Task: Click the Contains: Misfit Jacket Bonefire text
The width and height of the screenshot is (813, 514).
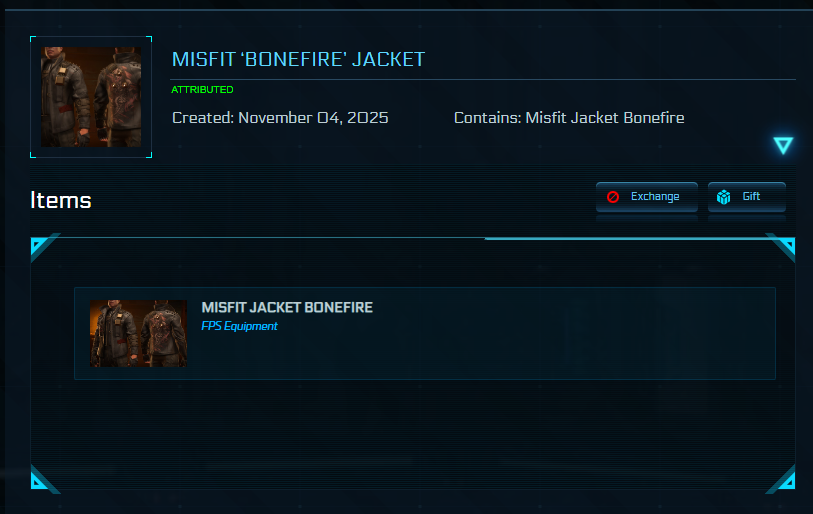Action: point(569,118)
